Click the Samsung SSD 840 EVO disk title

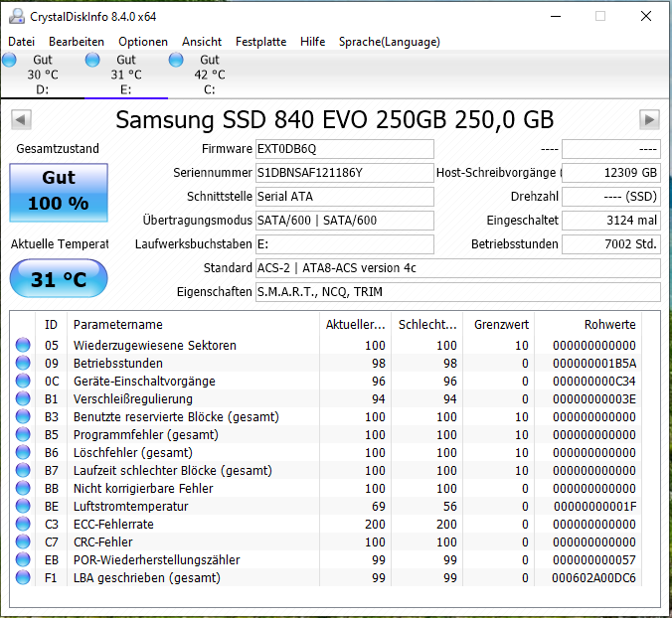pyautogui.click(x=335, y=119)
